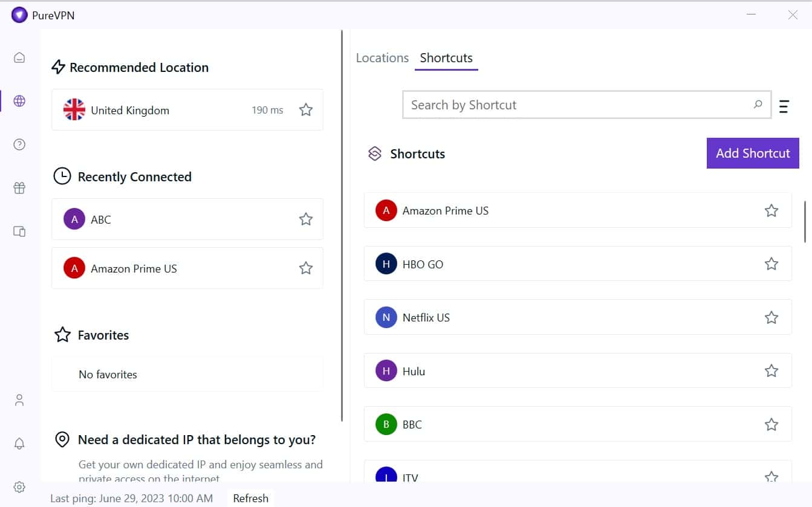Select Amazon Prime US in Shortcuts list
812x507 pixels.
coord(577,210)
